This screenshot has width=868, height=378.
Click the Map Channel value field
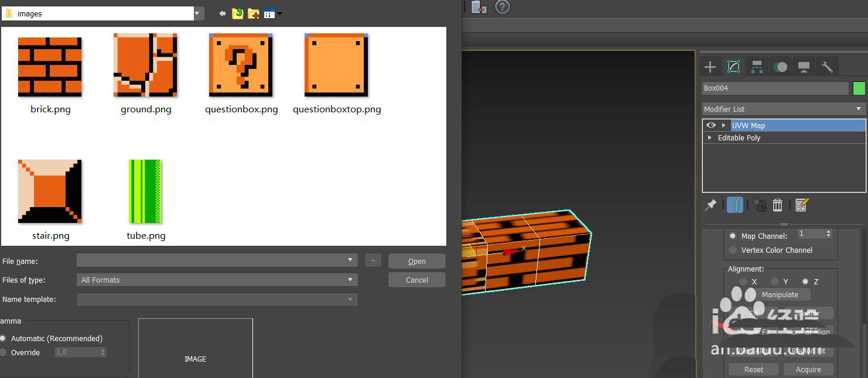(x=810, y=233)
